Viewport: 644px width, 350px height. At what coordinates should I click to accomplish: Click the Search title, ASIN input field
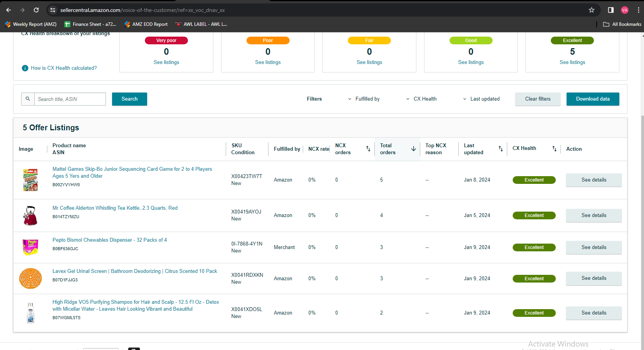point(70,99)
